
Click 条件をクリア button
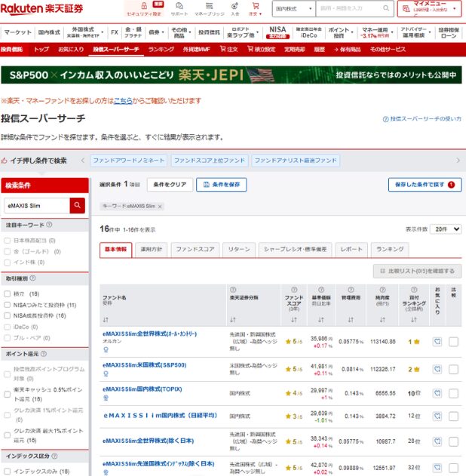point(170,185)
